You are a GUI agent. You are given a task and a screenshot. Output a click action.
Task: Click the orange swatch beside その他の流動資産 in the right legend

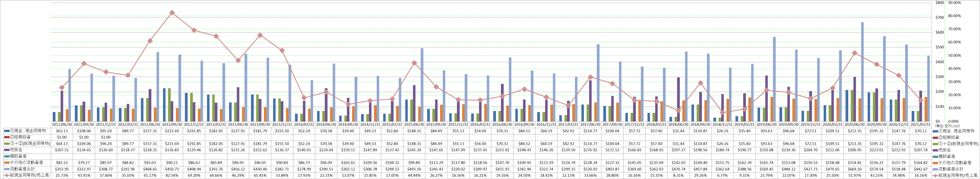point(935,163)
